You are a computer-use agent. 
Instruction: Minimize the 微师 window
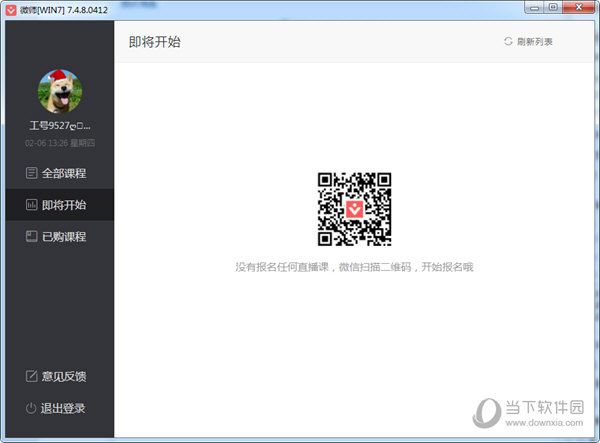(x=535, y=8)
